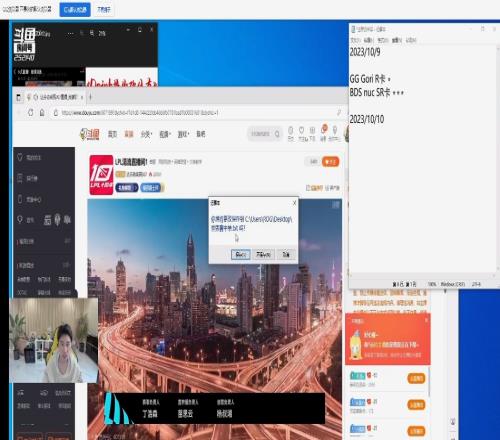Expand the third dropdown in Douyu navigation
500x440 pixels.
[146, 134]
